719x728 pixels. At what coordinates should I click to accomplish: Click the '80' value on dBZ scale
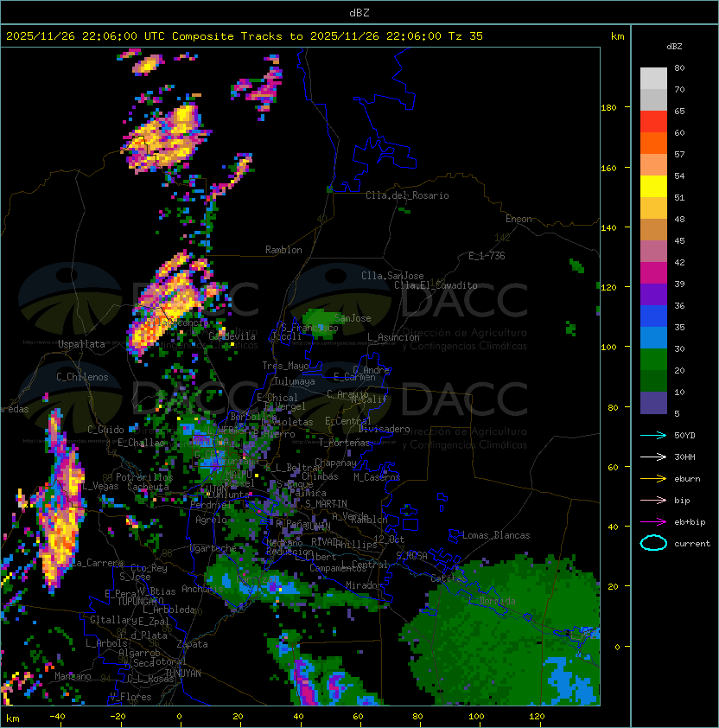679,67
